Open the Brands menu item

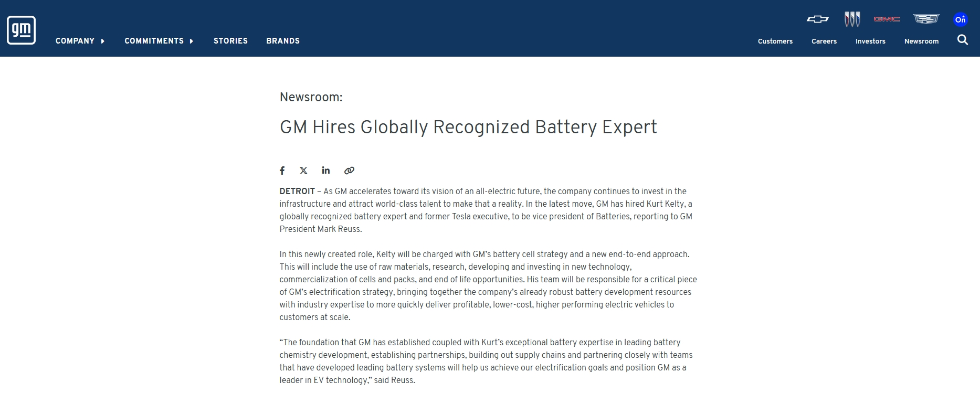283,41
